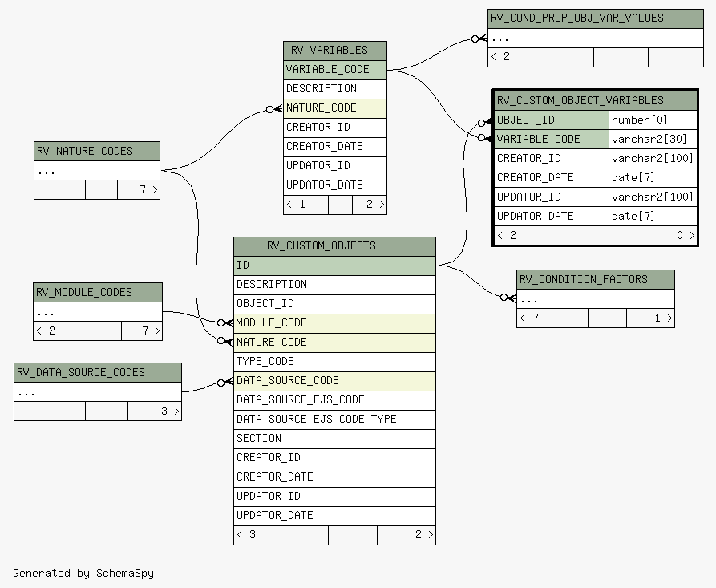
Task: Click the '1 >' children count in RV_CONDITION_FACTORS
Action: 651,318
